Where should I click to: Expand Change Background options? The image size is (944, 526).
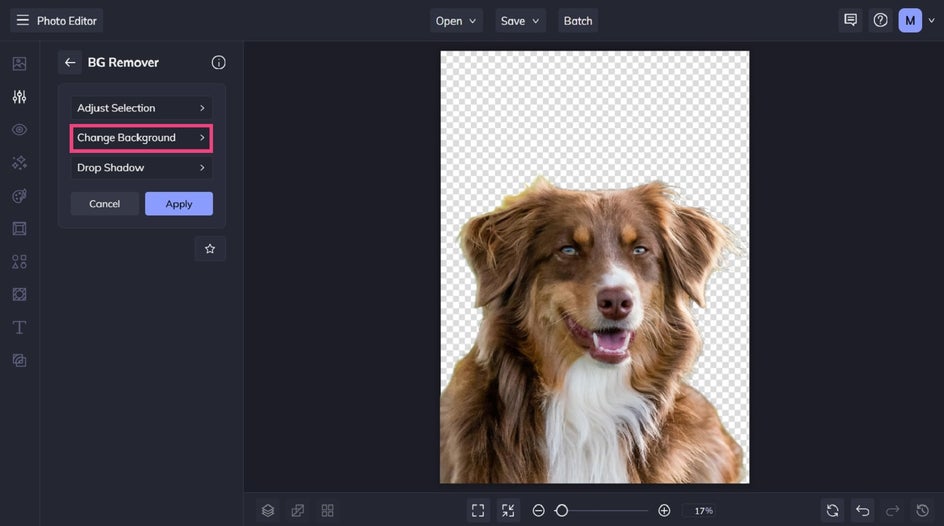coord(141,138)
